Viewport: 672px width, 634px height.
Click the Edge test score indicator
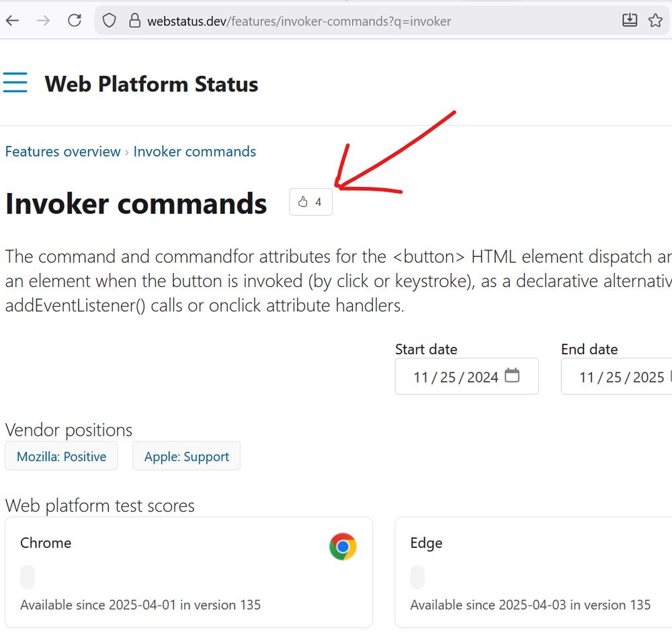click(417, 577)
